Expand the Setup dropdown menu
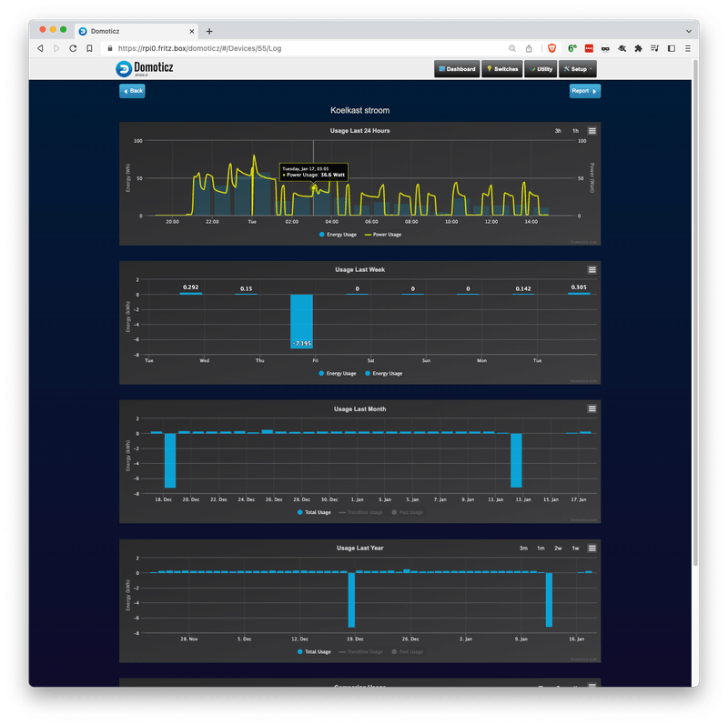728x725 pixels. click(x=578, y=69)
